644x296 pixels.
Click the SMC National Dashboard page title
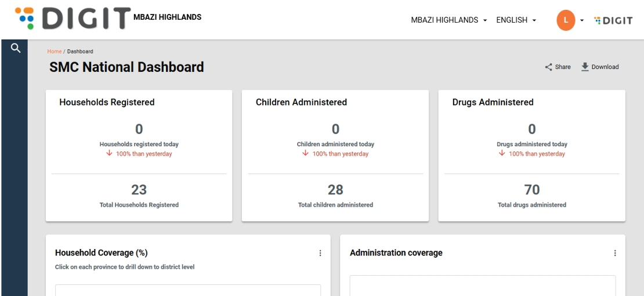[x=126, y=67]
